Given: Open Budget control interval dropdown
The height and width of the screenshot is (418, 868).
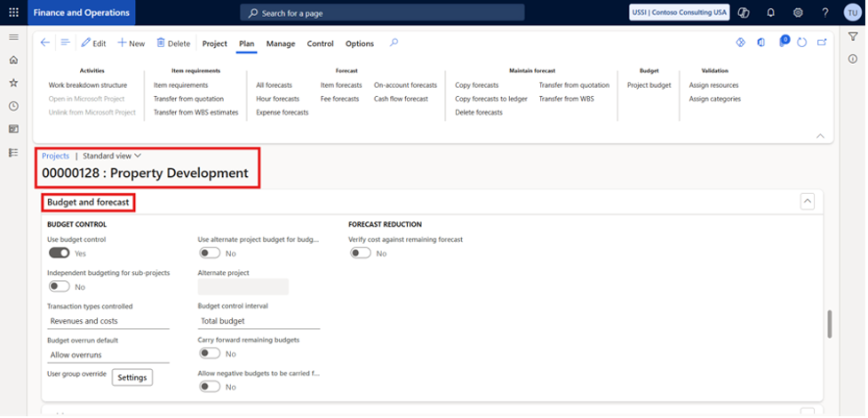Looking at the screenshot, I should click(258, 321).
